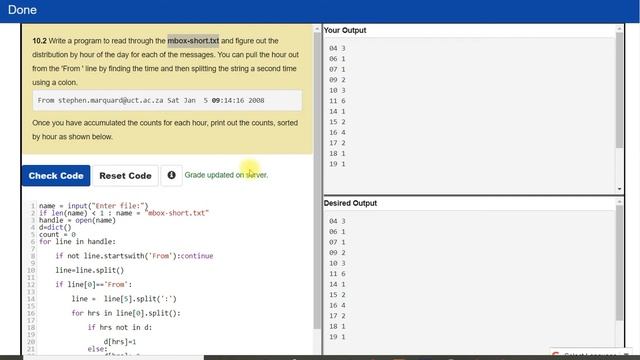Screen dimensions: 640x360
Task: Click the 'if hrs not in d:' line
Action: click(120, 327)
